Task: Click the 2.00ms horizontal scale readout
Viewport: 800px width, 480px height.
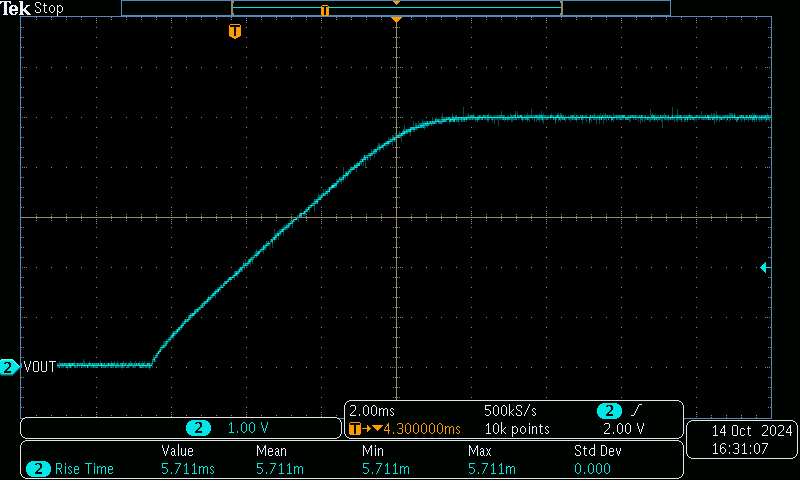Action: [372, 412]
